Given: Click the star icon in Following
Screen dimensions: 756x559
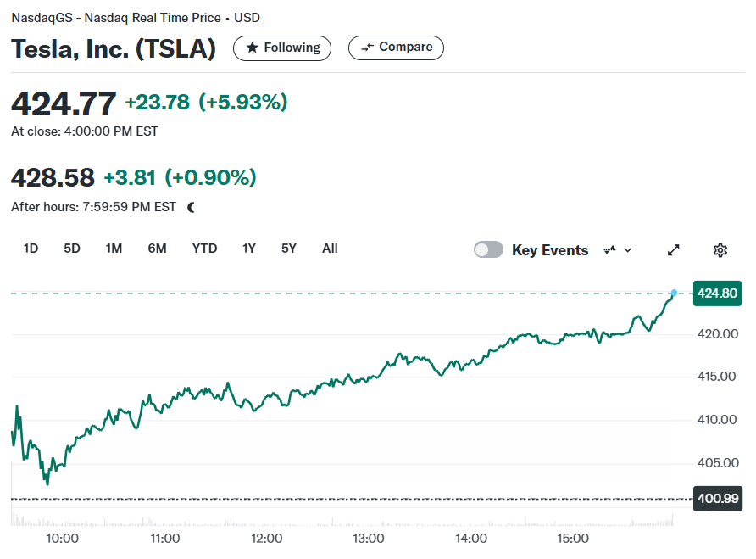Looking at the screenshot, I should pos(252,48).
